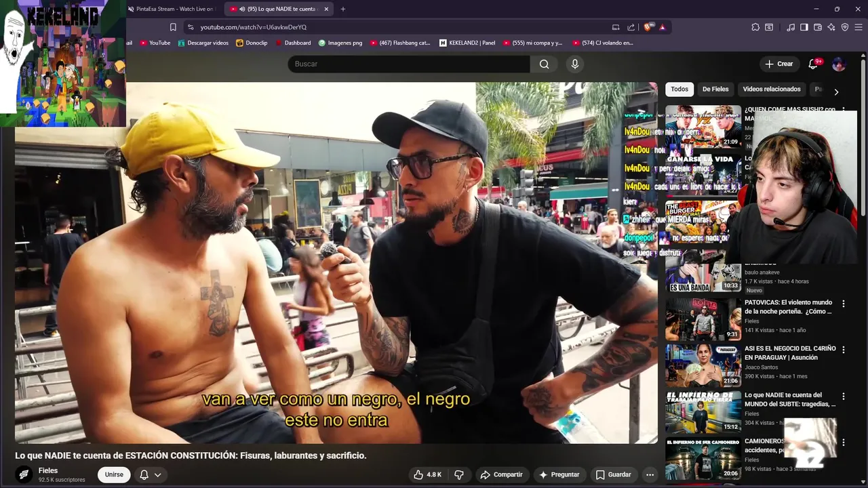868x488 pixels.
Task: Focus the Buscar search field
Action: pyautogui.click(x=409, y=64)
